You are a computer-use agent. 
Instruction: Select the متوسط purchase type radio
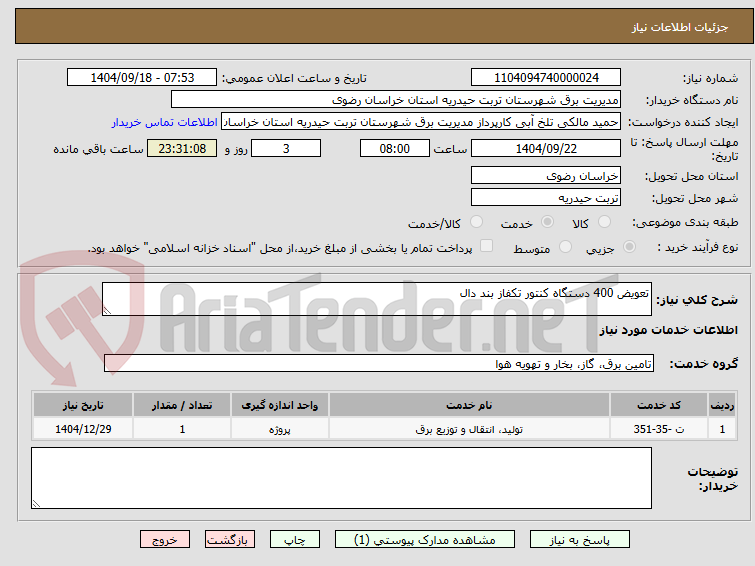point(565,247)
